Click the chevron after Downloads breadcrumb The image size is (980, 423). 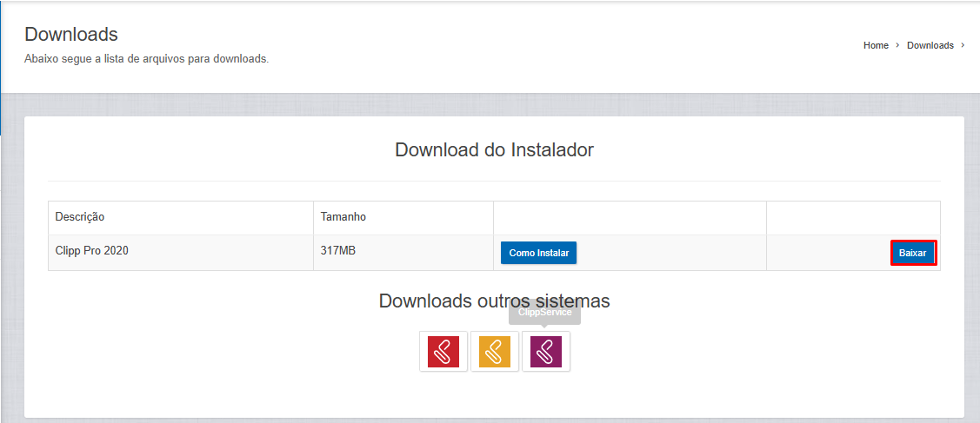tap(963, 45)
